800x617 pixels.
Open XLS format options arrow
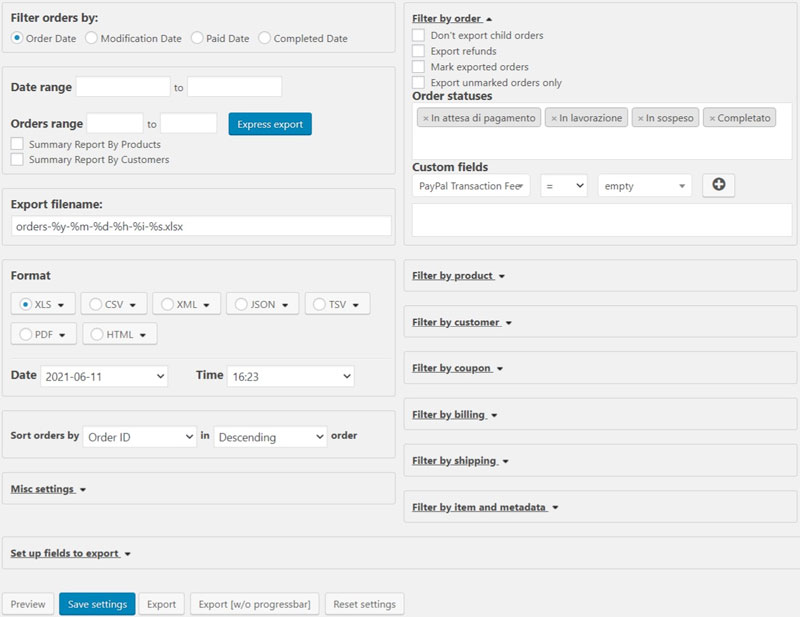(x=61, y=305)
